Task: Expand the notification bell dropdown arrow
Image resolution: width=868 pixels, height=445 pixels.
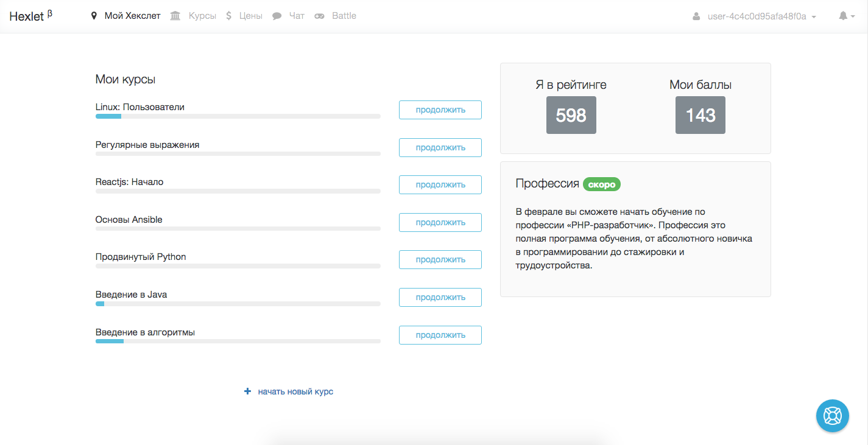Action: click(x=852, y=16)
